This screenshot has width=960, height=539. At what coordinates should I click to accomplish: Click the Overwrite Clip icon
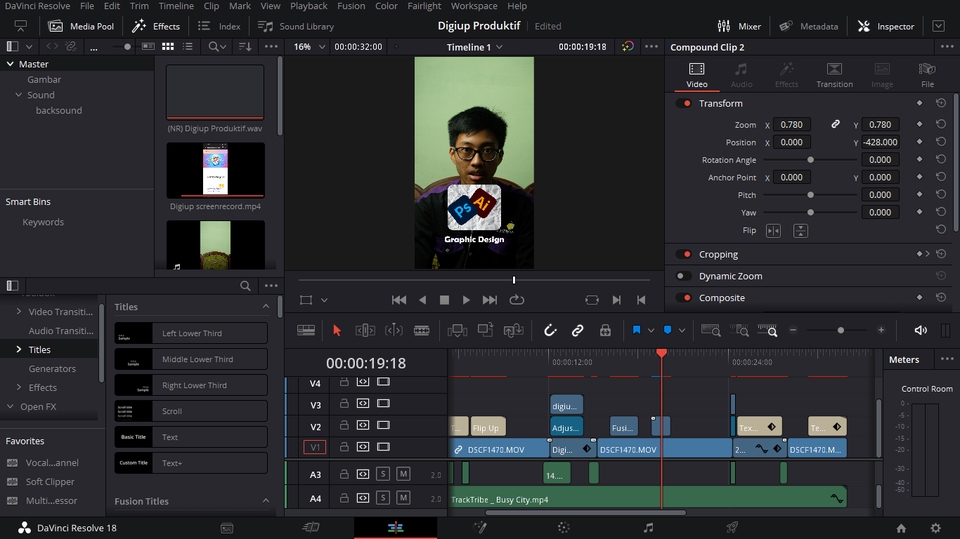(x=486, y=330)
